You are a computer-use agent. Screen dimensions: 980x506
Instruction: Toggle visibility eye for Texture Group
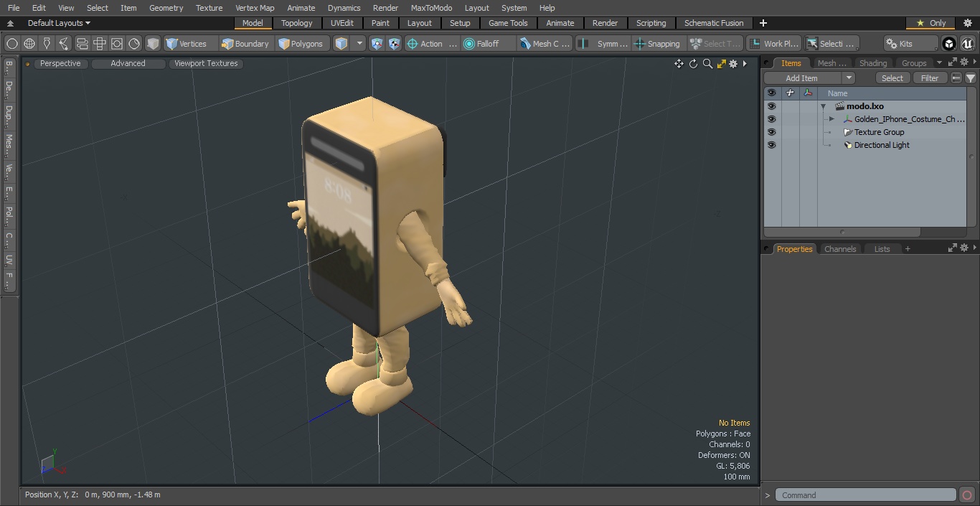tap(771, 132)
